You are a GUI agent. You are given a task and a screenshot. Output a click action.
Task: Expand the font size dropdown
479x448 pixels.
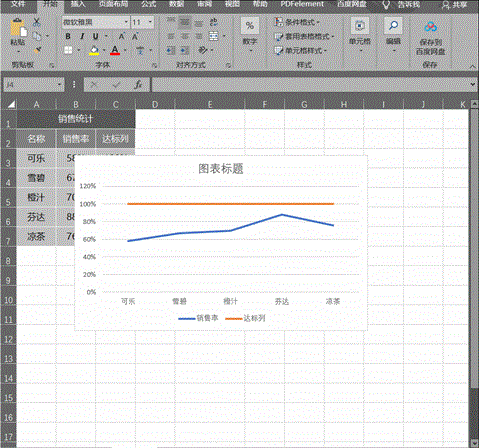150,22
